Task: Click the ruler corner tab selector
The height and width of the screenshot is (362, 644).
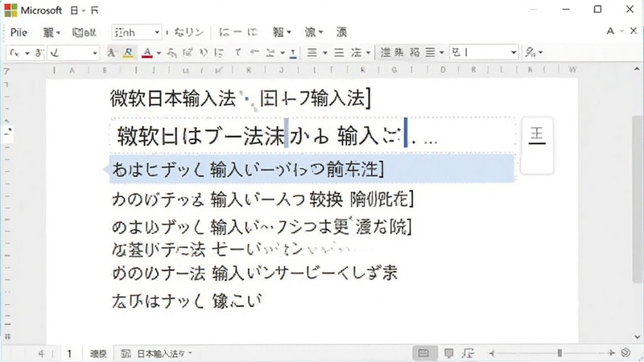Action: click(x=6, y=71)
